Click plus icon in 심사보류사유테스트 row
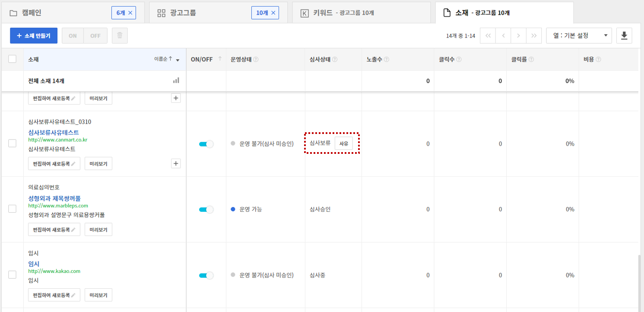The height and width of the screenshot is (312, 644). coord(176,163)
